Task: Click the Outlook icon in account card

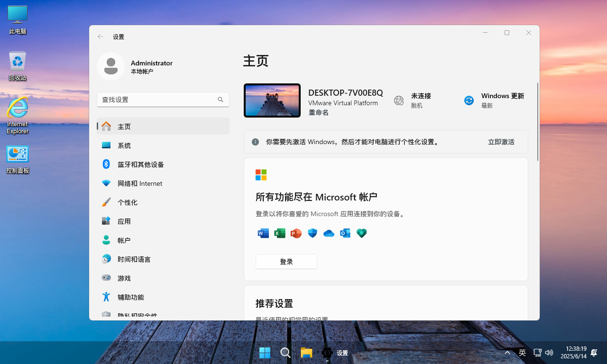Action: coord(345,233)
